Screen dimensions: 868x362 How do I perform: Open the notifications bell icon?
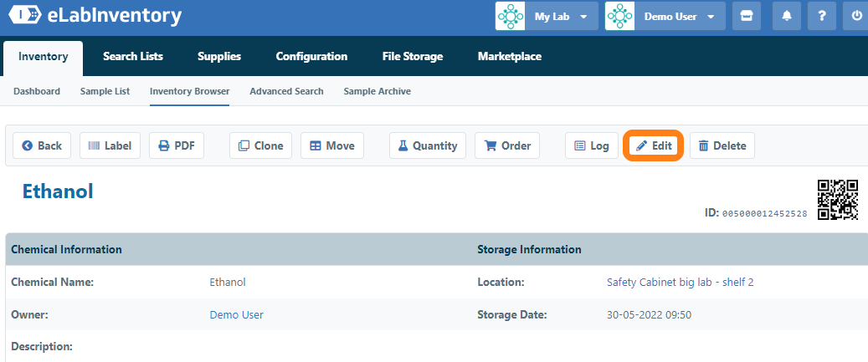click(787, 16)
